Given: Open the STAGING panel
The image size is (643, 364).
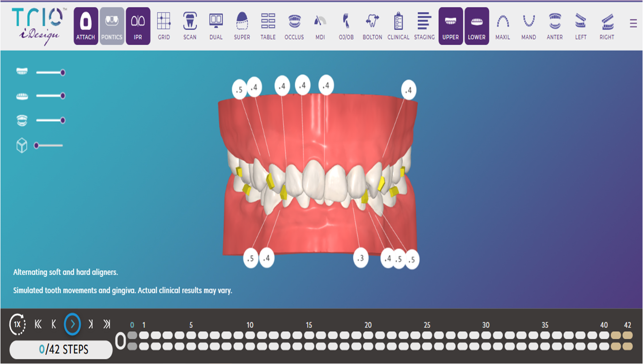Looking at the screenshot, I should [x=424, y=26].
